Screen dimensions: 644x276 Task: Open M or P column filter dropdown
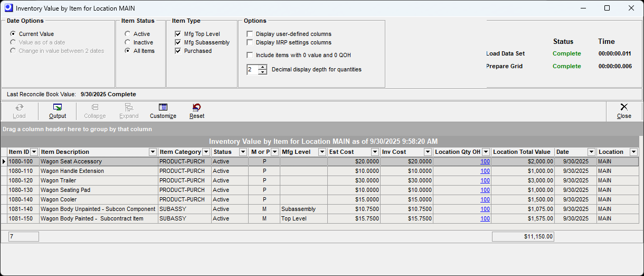pos(274,152)
